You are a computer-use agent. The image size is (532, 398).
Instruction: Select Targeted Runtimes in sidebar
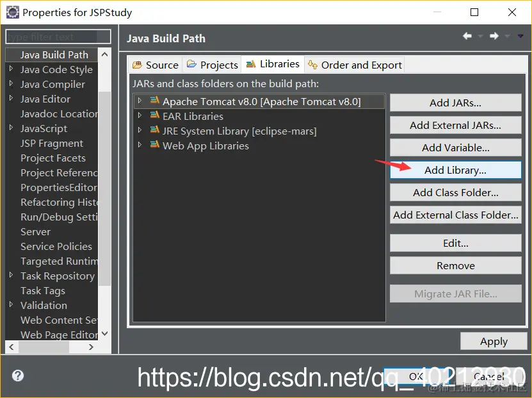point(59,261)
